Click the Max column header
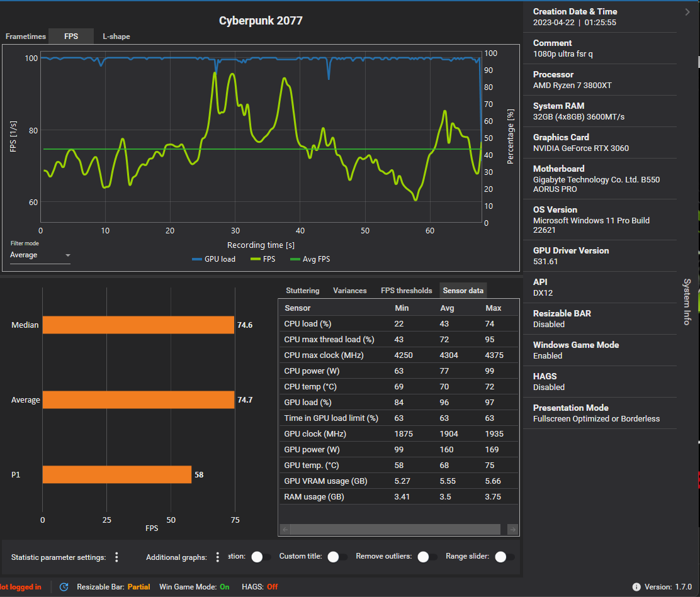Viewport: 700px width, 597px height. (494, 308)
